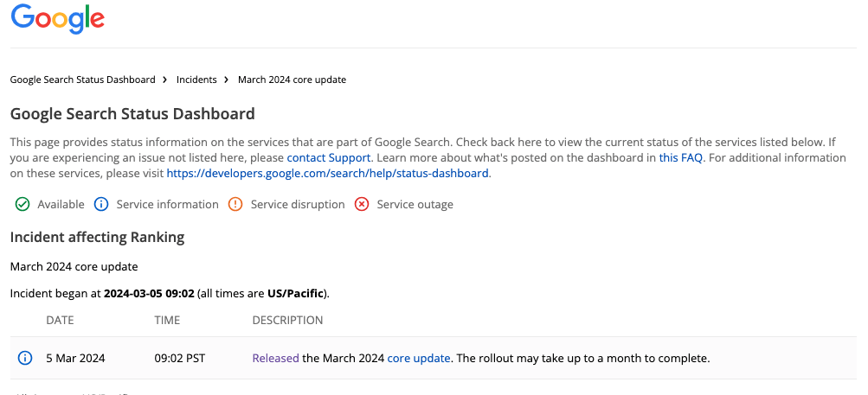
Task: Click the 09:02 PST time cell
Action: tap(180, 358)
